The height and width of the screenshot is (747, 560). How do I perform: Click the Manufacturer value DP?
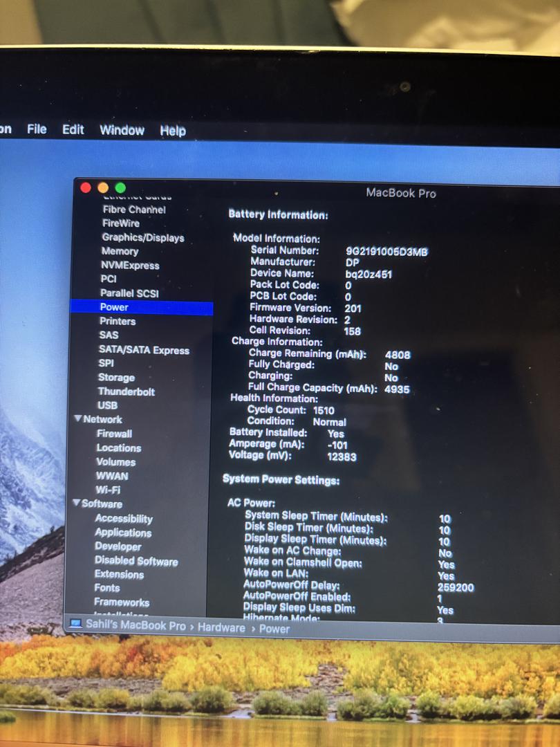[x=353, y=263]
